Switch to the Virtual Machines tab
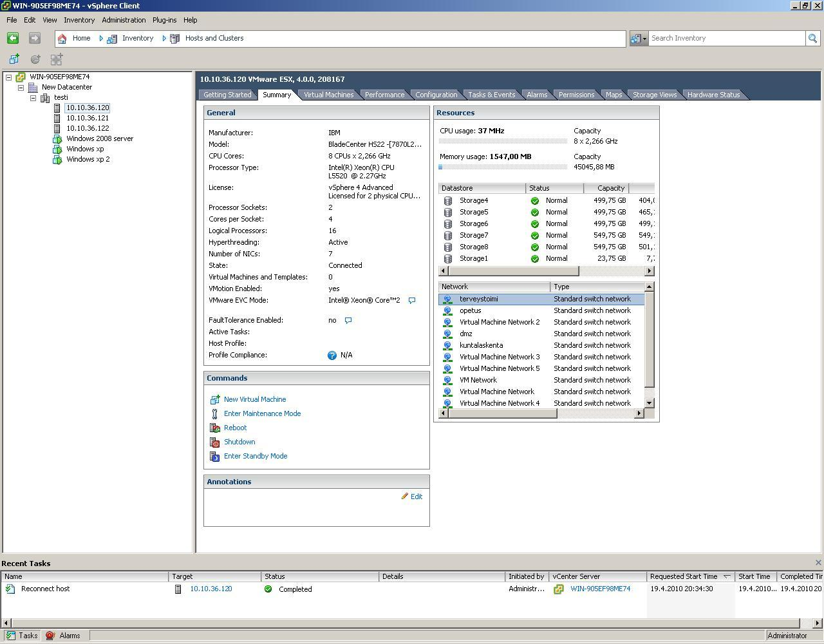 pyautogui.click(x=328, y=95)
